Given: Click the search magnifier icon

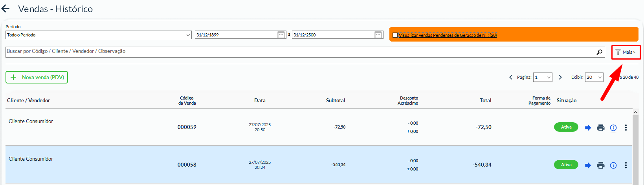Looking at the screenshot, I should (x=599, y=52).
